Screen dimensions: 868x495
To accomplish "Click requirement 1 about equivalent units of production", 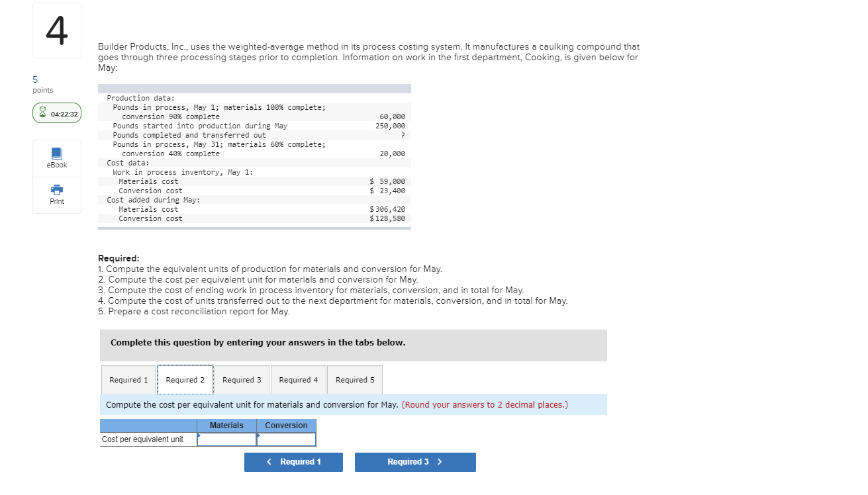I will pyautogui.click(x=270, y=269).
